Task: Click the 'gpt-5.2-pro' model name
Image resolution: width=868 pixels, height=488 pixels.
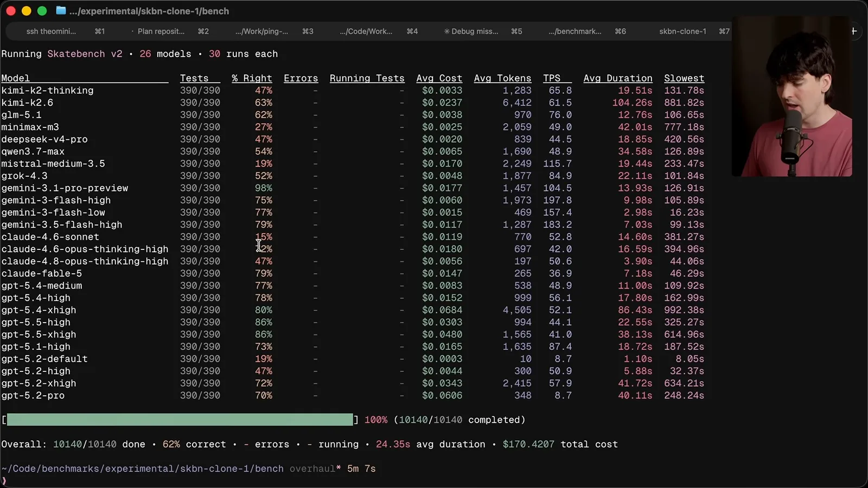Action: 33,395
